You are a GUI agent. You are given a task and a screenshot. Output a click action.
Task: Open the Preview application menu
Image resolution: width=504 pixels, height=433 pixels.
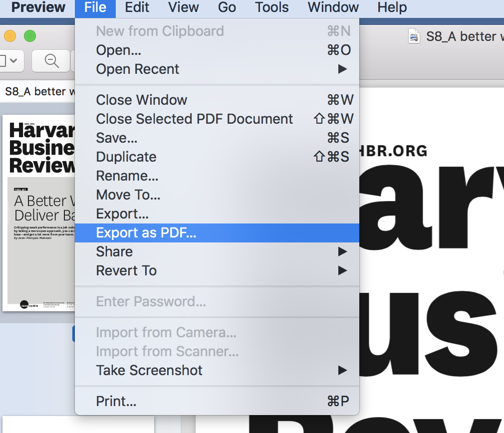(x=38, y=7)
